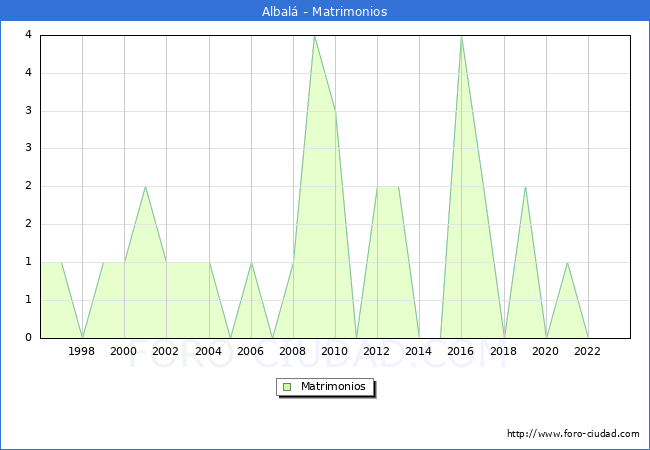Click the 2009 peak of the chart
Image resolution: width=650 pixels, height=450 pixels.
[314, 36]
